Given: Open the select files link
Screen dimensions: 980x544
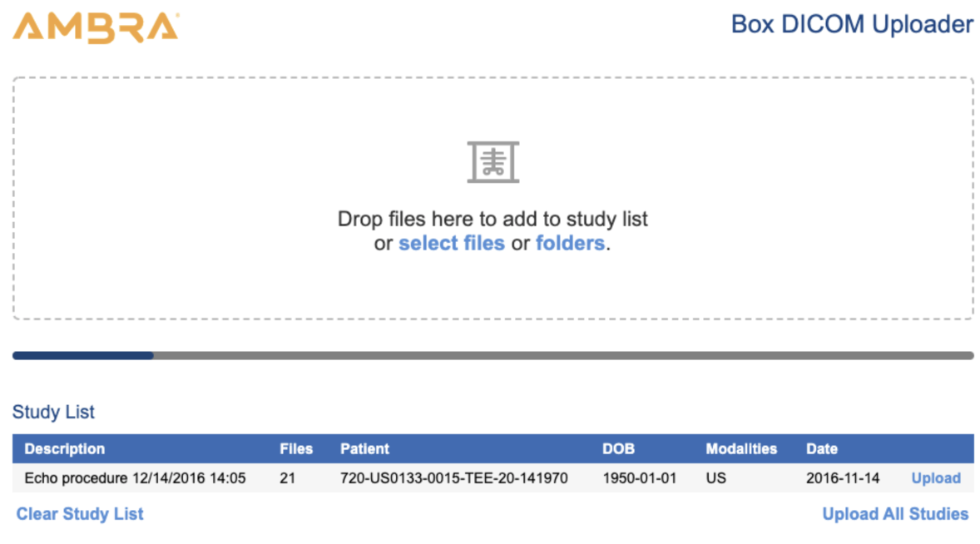Looking at the screenshot, I should tap(452, 244).
